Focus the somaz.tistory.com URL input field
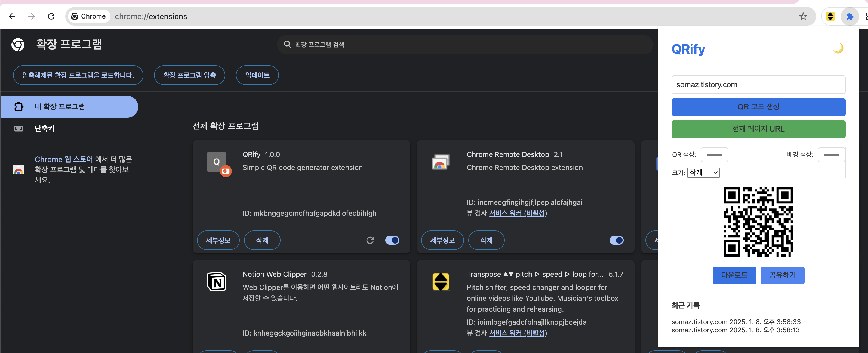868x353 pixels. tap(758, 85)
